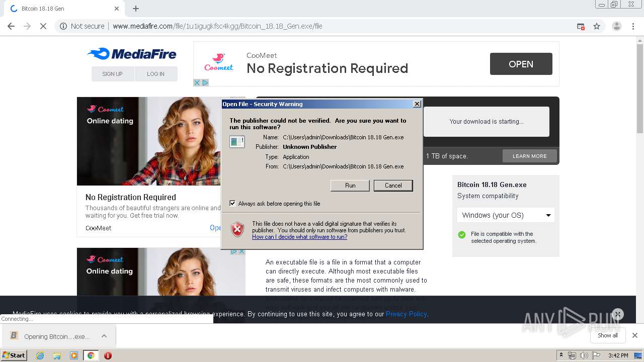Click the 3:42 PM clock

point(618,355)
